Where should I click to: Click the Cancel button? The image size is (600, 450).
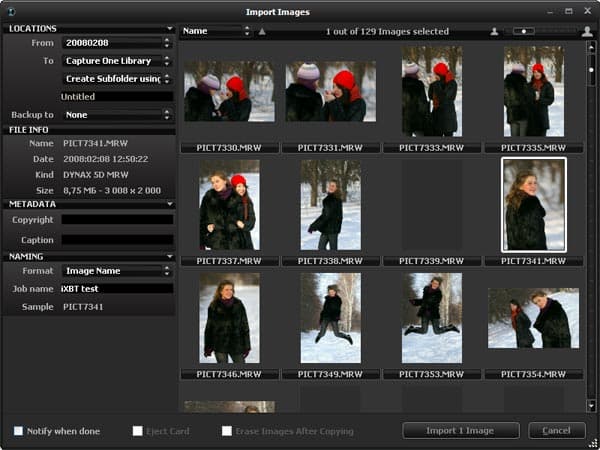[x=557, y=431]
